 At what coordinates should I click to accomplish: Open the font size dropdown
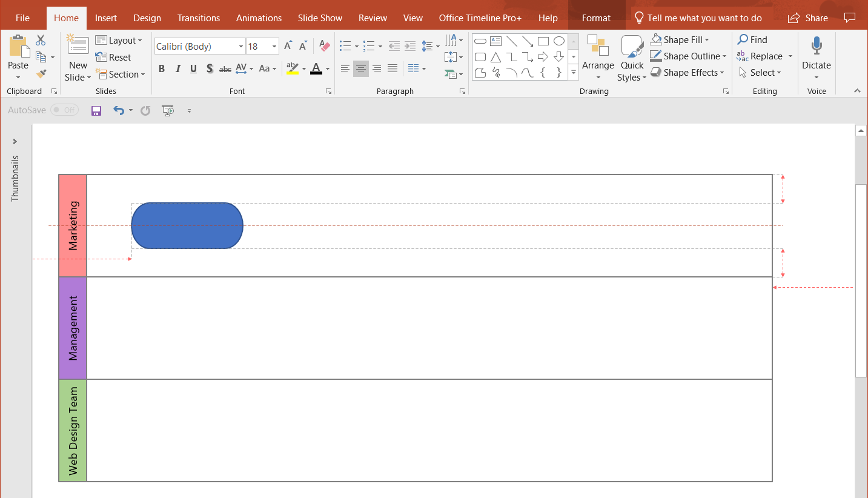(x=273, y=46)
